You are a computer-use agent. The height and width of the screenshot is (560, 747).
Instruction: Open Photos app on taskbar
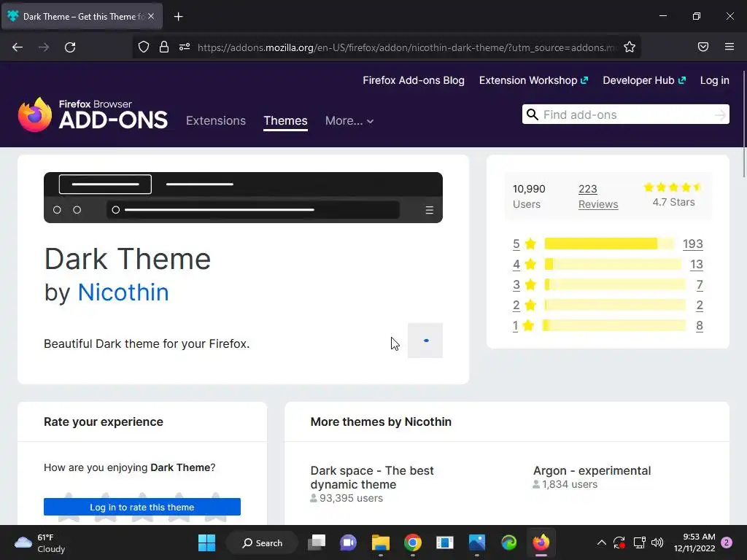click(x=477, y=542)
